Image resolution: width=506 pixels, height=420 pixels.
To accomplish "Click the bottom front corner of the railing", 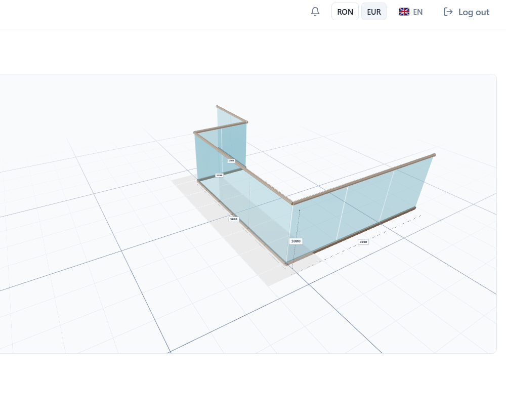I will 286,264.
